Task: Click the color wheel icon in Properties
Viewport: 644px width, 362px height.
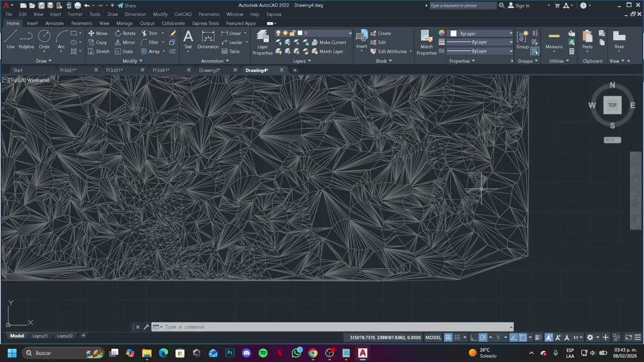Action: coord(442,33)
